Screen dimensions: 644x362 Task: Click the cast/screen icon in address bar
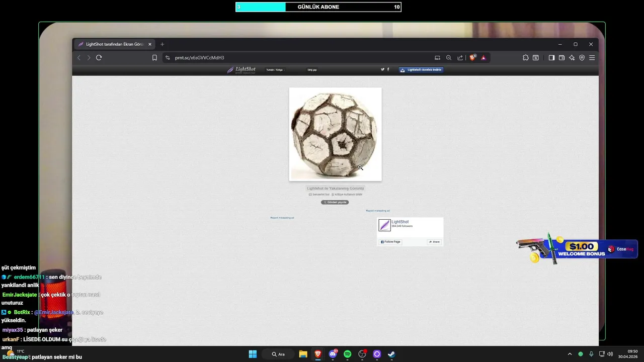pos(437,58)
